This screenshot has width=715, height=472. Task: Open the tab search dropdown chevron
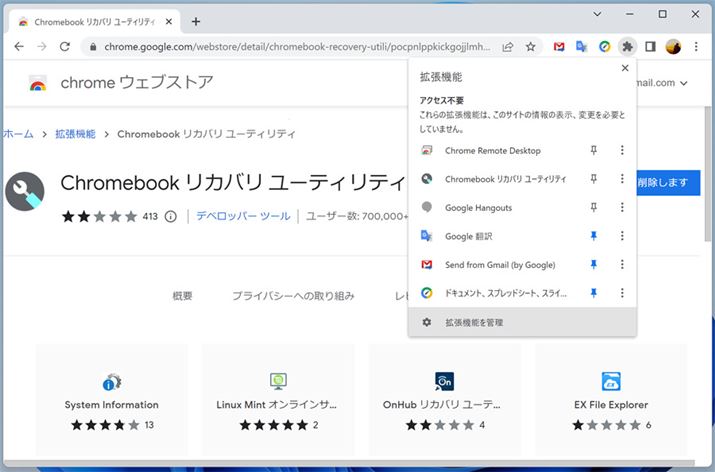pyautogui.click(x=598, y=15)
